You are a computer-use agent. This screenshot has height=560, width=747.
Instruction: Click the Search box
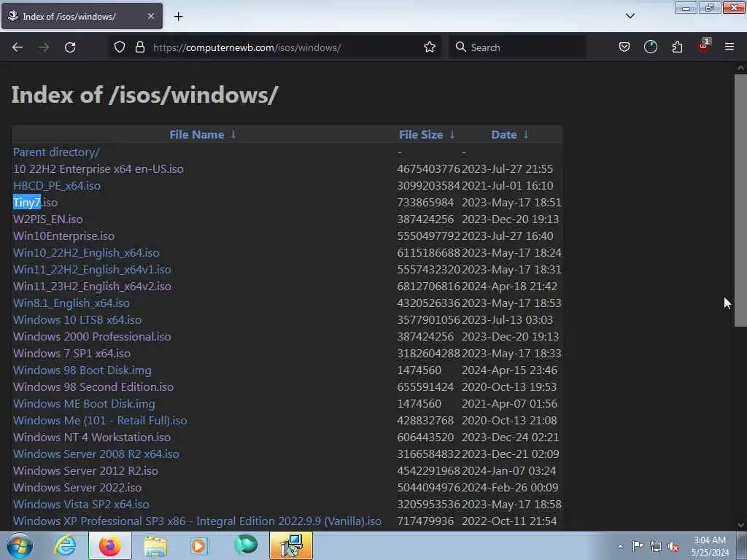517,47
